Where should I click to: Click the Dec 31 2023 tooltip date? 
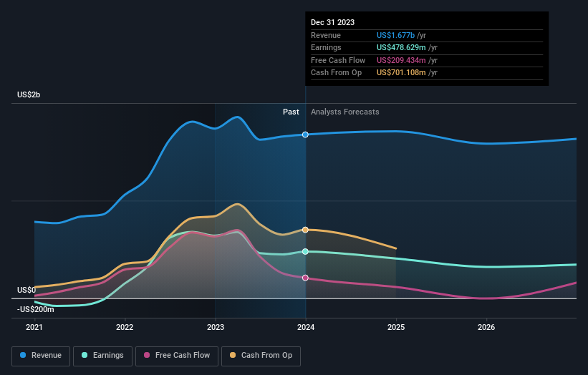tap(332, 22)
